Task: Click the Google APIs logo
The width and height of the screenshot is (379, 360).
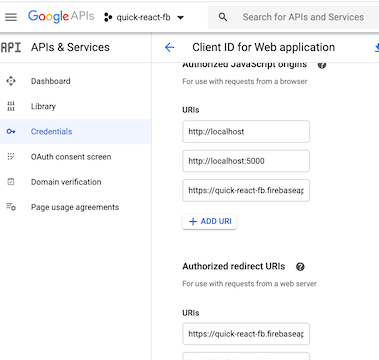Action: [x=61, y=16]
